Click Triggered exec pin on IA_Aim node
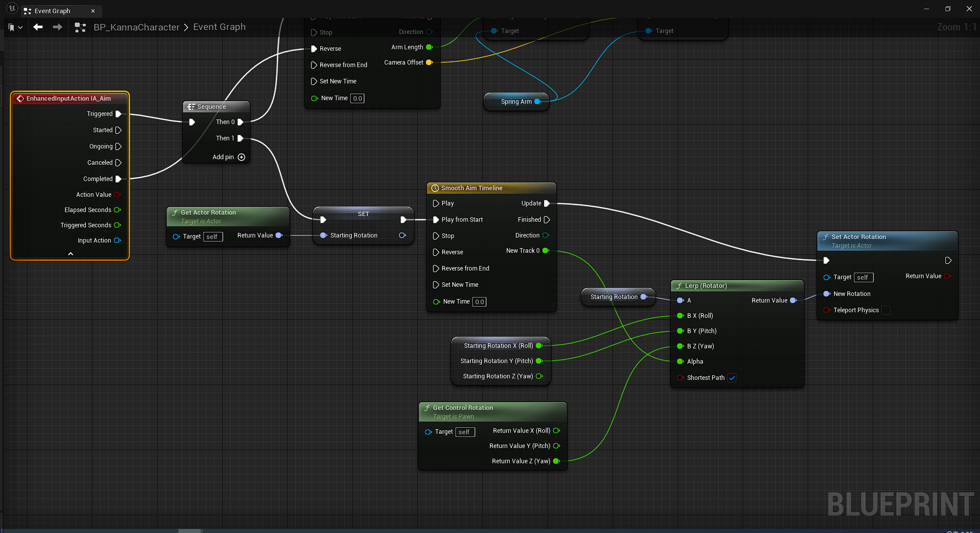980x533 pixels. click(x=118, y=114)
